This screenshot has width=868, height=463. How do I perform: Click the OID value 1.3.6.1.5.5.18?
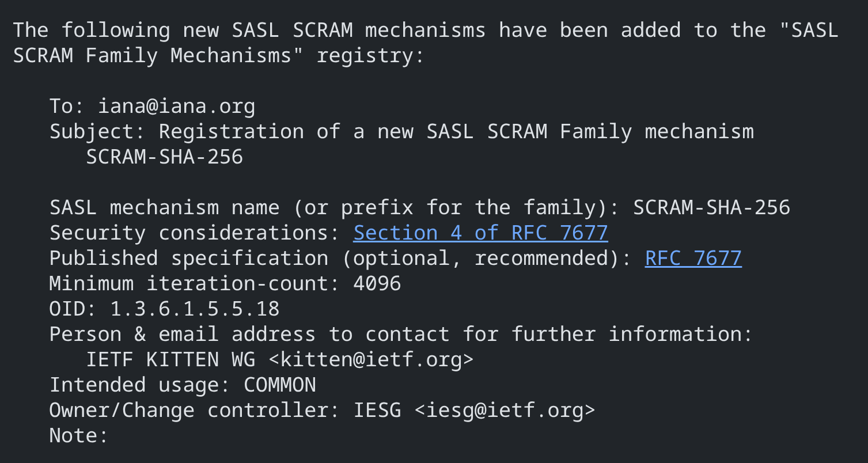(x=195, y=309)
